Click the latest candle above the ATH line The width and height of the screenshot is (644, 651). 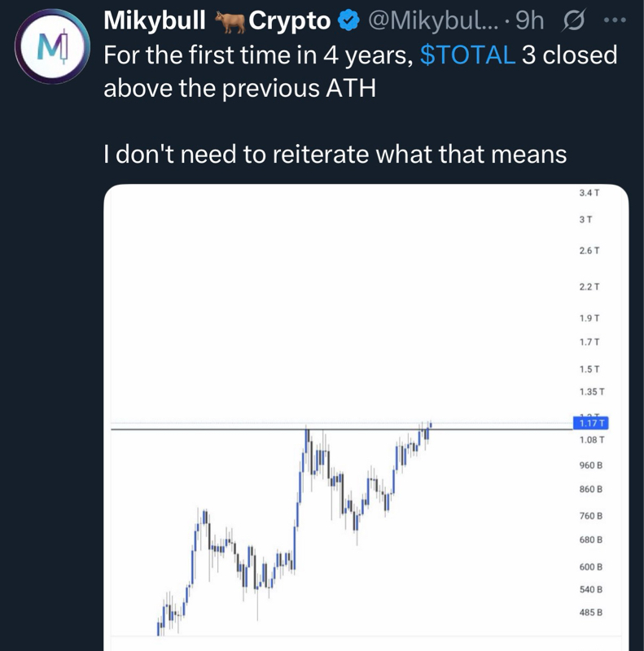[429, 425]
